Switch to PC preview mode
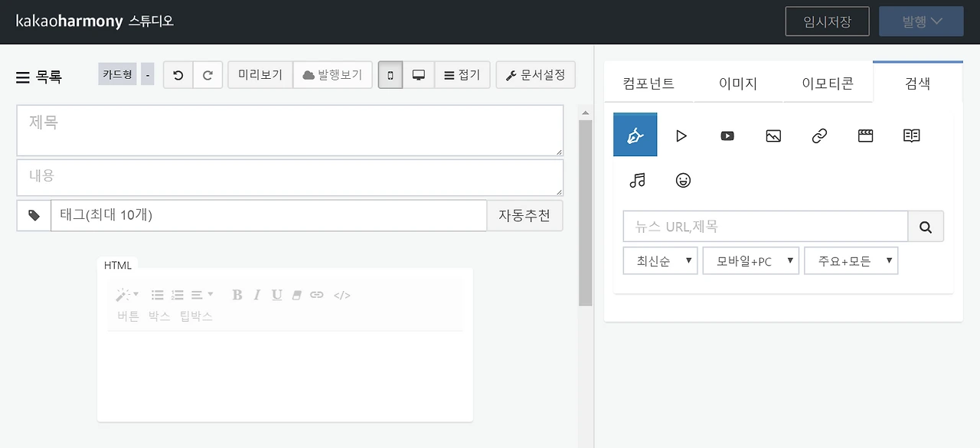The height and width of the screenshot is (448, 980). pos(418,74)
